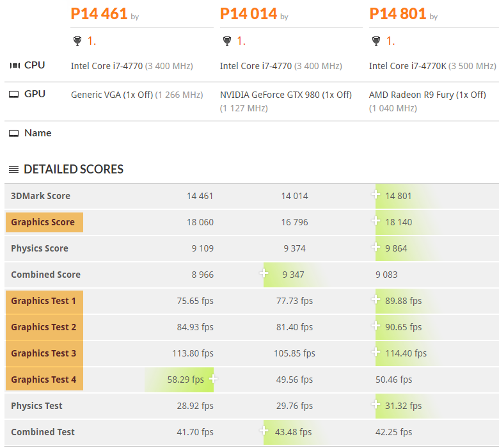Click the 105.85 fps value
Viewport: 499px width, 448px height.
click(294, 353)
